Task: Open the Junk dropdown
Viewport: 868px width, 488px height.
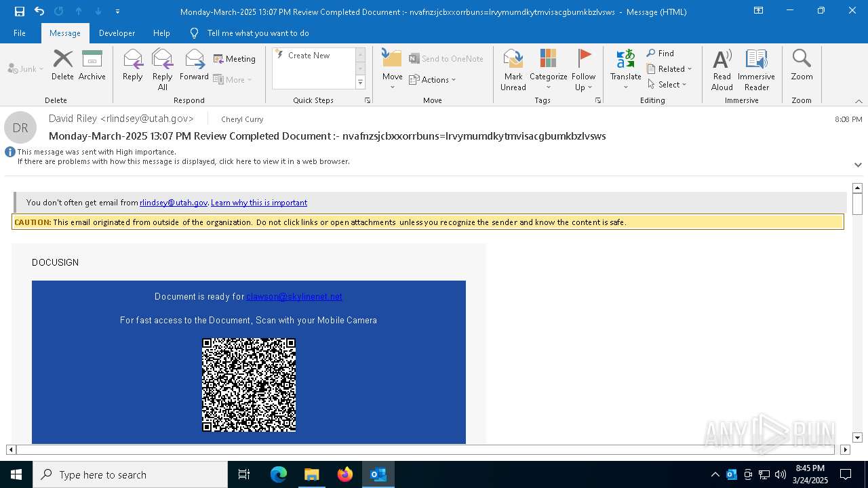Action: tap(26, 68)
